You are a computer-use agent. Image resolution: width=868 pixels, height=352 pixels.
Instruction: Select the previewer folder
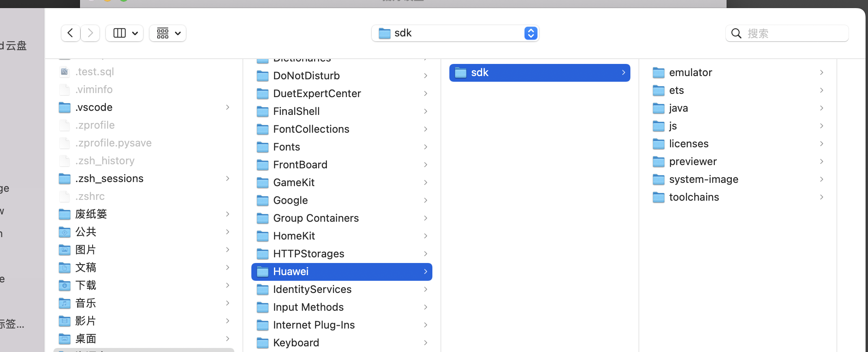pyautogui.click(x=693, y=161)
